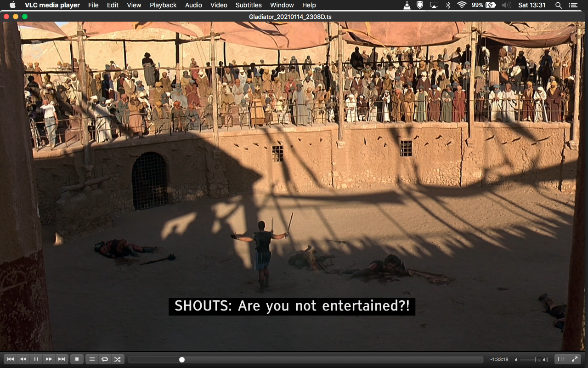Open the system volume menu bar icon
This screenshot has height=368, width=588.
click(x=506, y=5)
